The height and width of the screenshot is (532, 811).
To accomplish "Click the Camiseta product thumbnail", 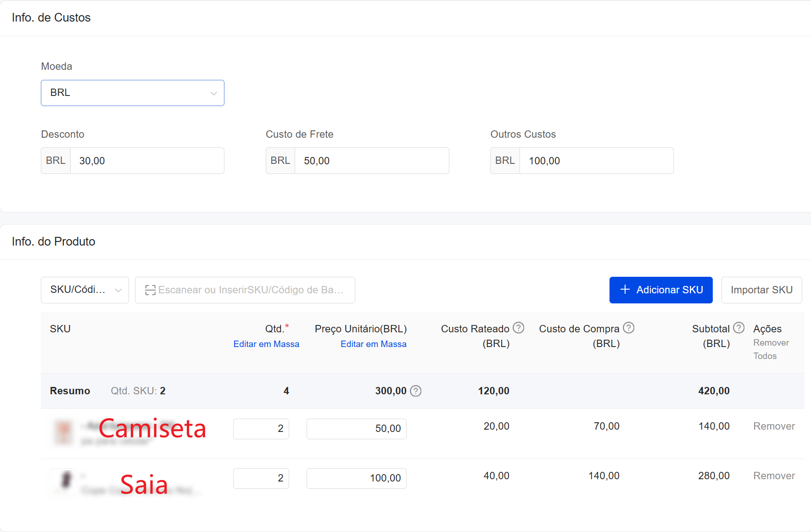I will 64,432.
